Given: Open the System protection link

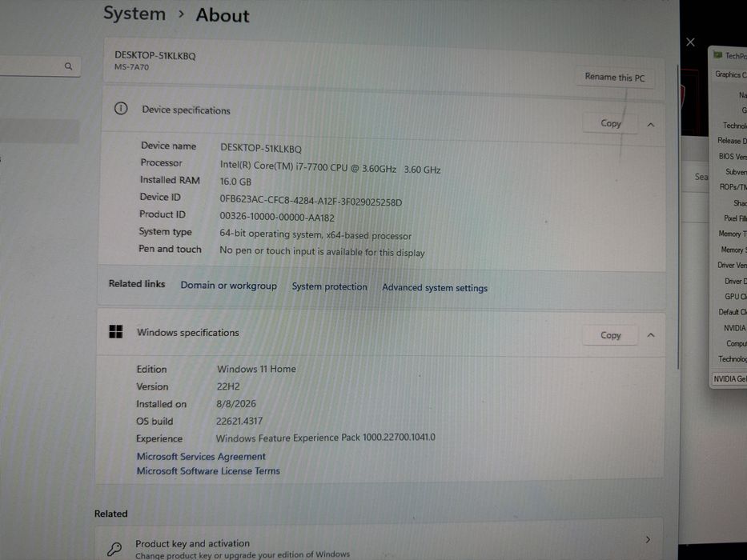Looking at the screenshot, I should [x=330, y=286].
